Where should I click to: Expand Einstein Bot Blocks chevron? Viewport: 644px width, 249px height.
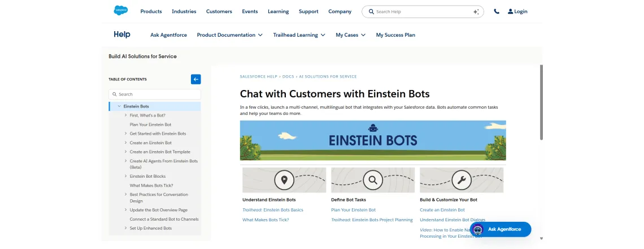[x=125, y=176]
